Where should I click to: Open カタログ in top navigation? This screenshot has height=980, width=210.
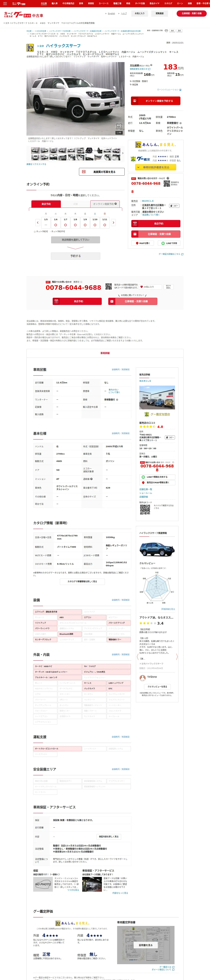click(x=168, y=3)
